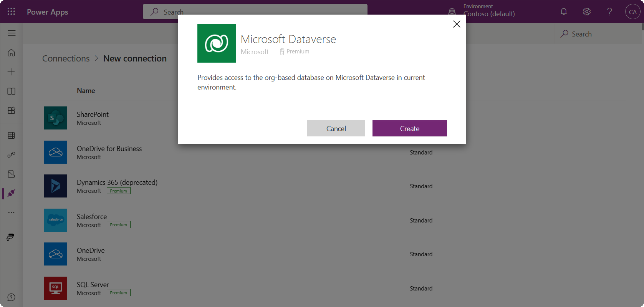Click the Microsoft Dataverse dialog title

288,39
